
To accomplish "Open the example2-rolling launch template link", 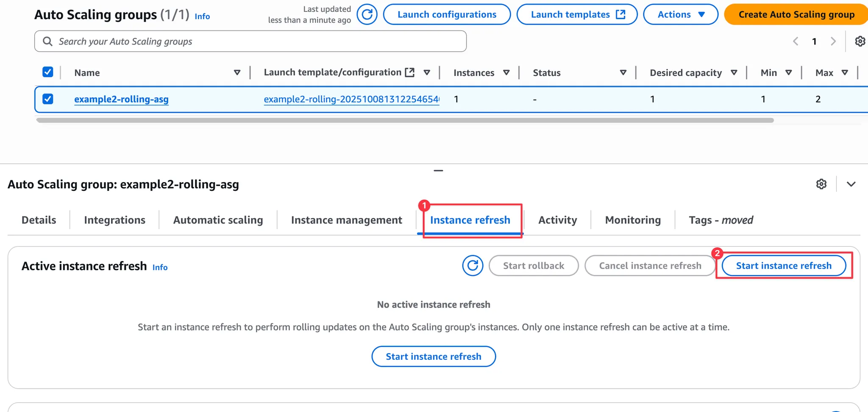I will 351,99.
